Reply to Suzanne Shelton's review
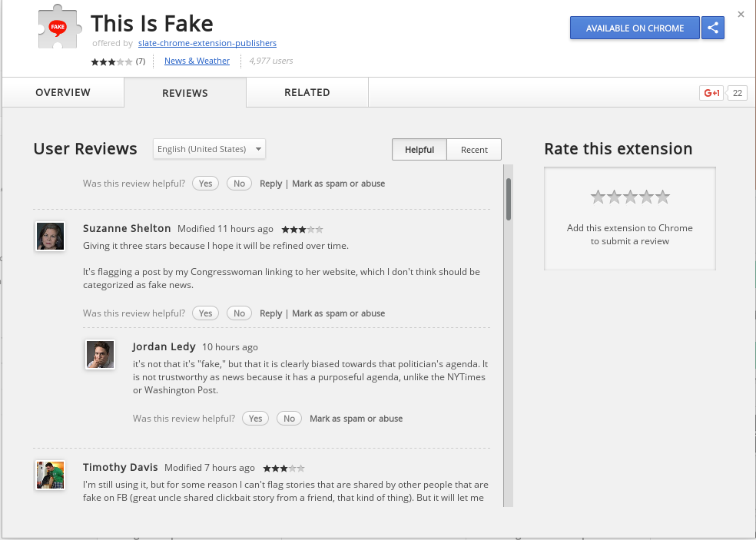The image size is (756, 540). (x=271, y=313)
